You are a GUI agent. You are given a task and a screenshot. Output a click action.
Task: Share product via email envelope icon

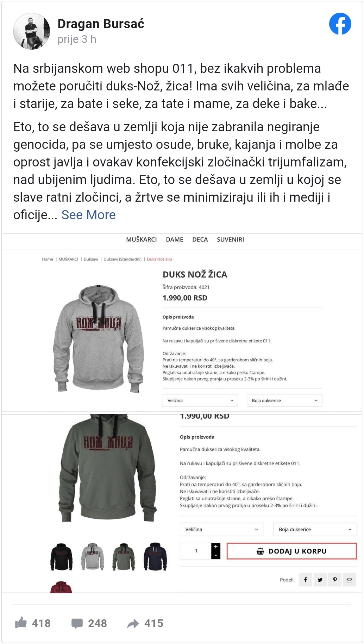coord(350,580)
